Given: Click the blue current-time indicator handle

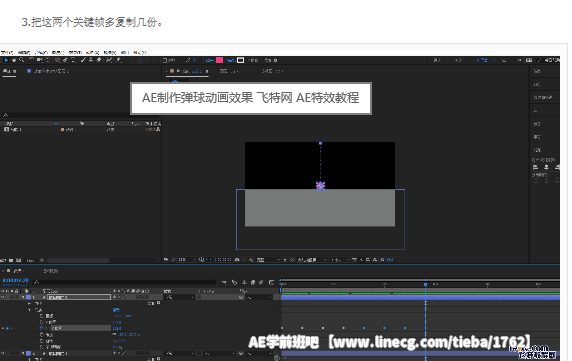Looking at the screenshot, I should click(x=425, y=284).
